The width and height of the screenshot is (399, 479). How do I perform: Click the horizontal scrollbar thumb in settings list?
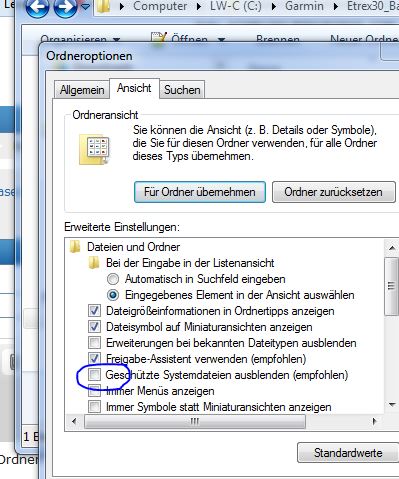point(195,421)
